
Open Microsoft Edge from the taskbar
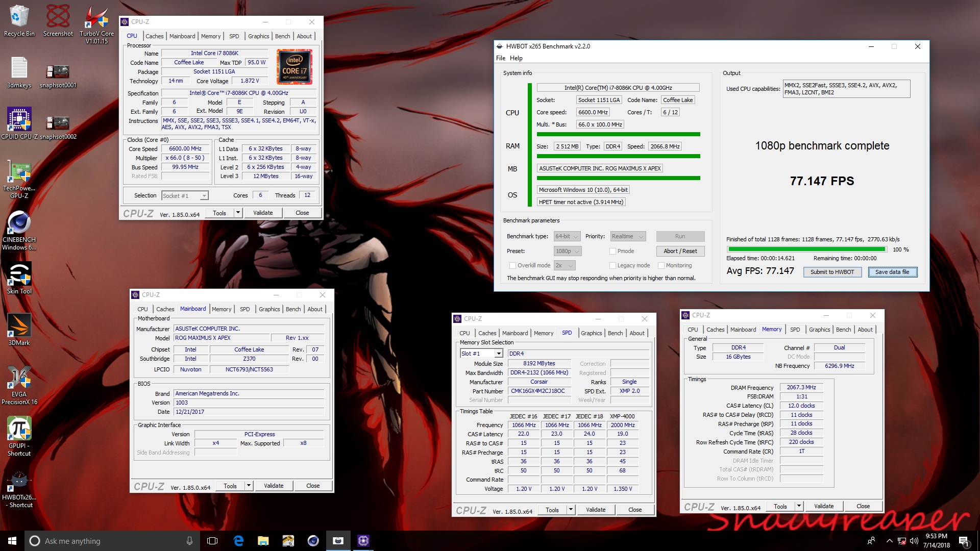tap(238, 541)
